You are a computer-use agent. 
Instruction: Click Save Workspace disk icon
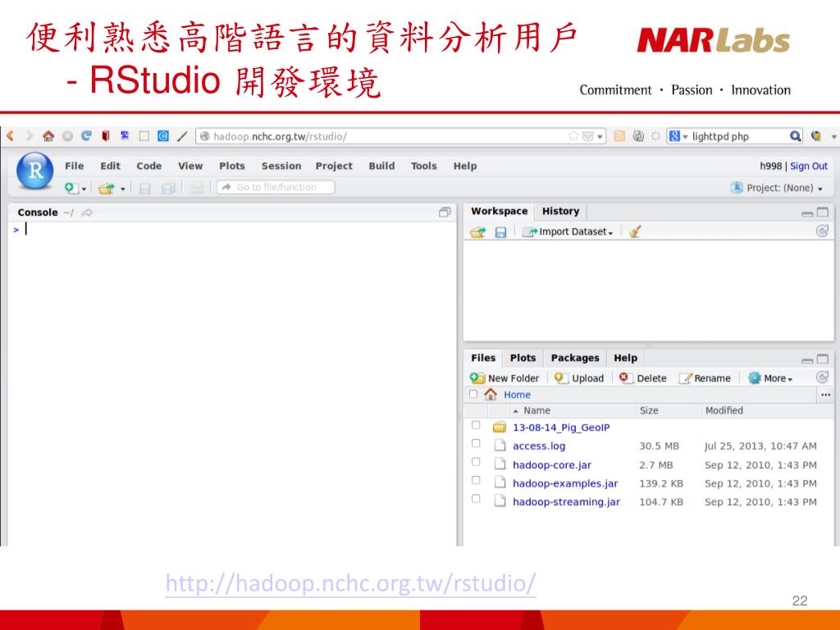click(x=500, y=232)
